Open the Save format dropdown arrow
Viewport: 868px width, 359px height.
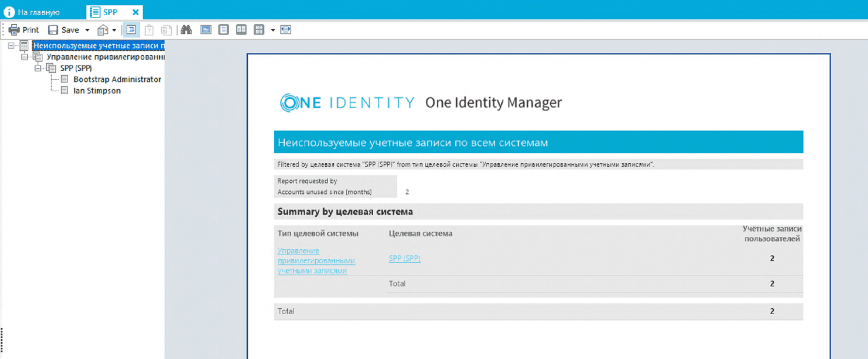pyautogui.click(x=87, y=30)
